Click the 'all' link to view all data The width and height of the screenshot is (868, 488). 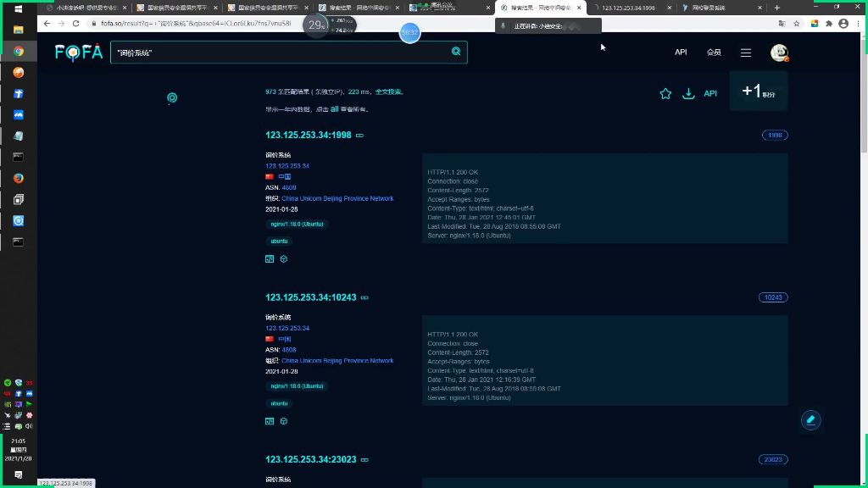click(x=334, y=109)
